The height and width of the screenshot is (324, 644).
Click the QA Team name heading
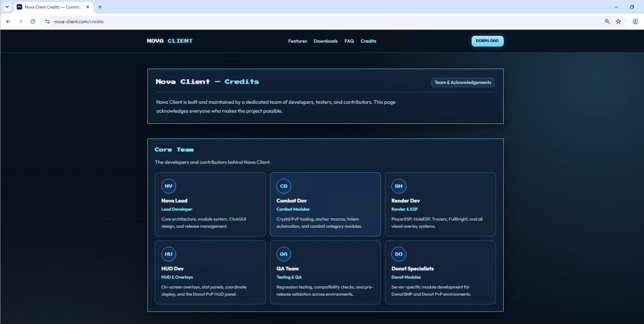point(287,269)
